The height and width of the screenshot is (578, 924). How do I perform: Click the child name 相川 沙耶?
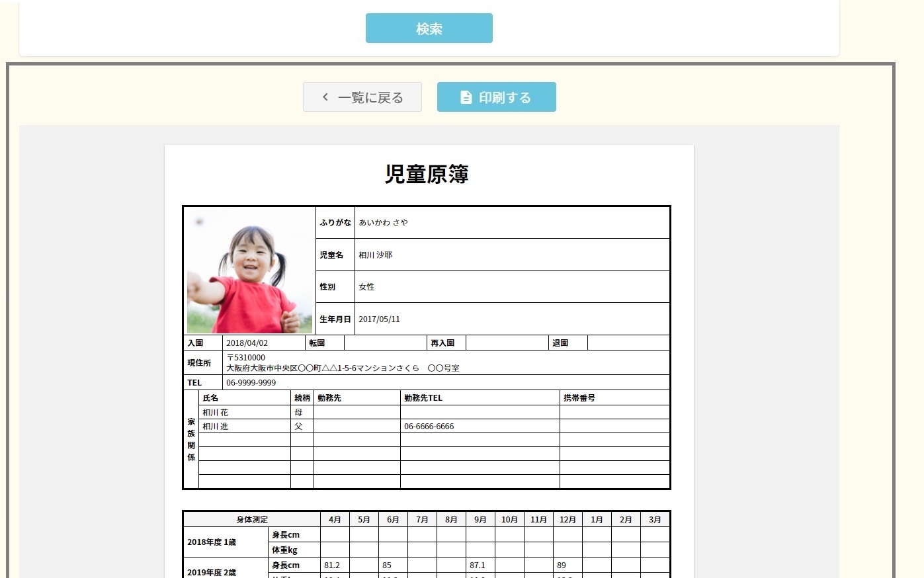click(375, 255)
